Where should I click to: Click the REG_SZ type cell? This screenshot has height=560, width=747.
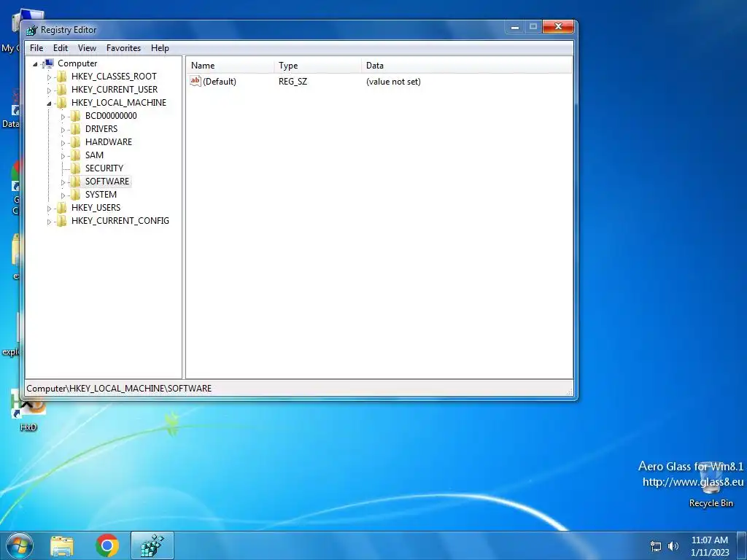coord(293,82)
